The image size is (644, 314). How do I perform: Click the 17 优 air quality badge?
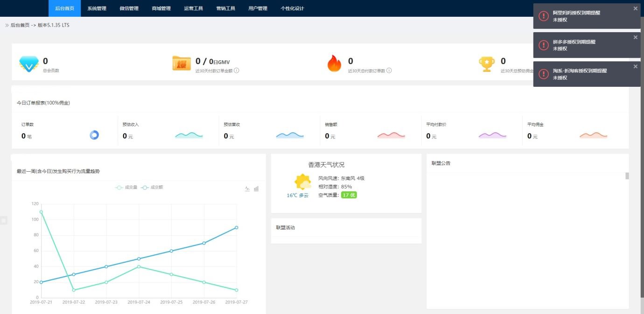point(349,195)
